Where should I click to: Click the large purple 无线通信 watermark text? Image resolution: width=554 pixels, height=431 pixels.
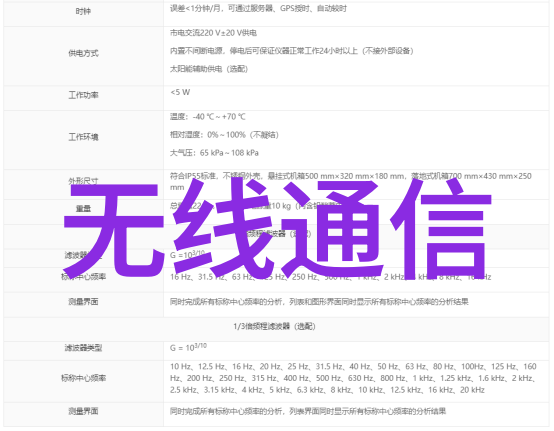(x=278, y=229)
